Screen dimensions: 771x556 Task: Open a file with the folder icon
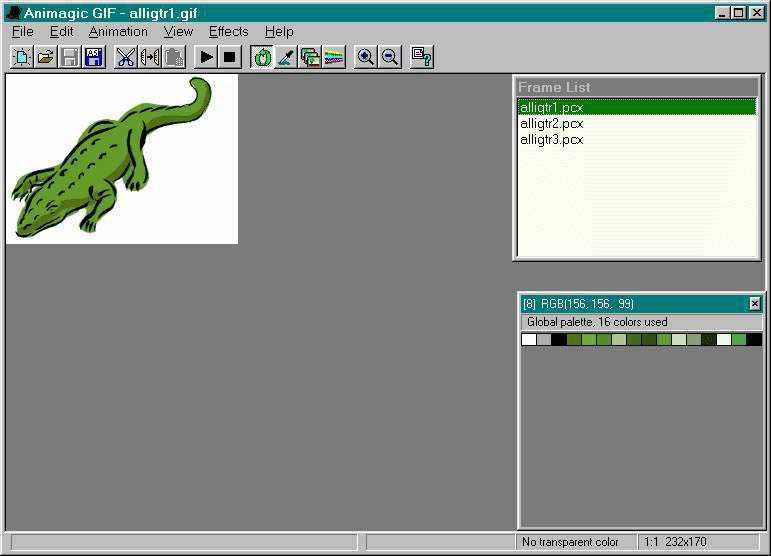pyautogui.click(x=45, y=57)
